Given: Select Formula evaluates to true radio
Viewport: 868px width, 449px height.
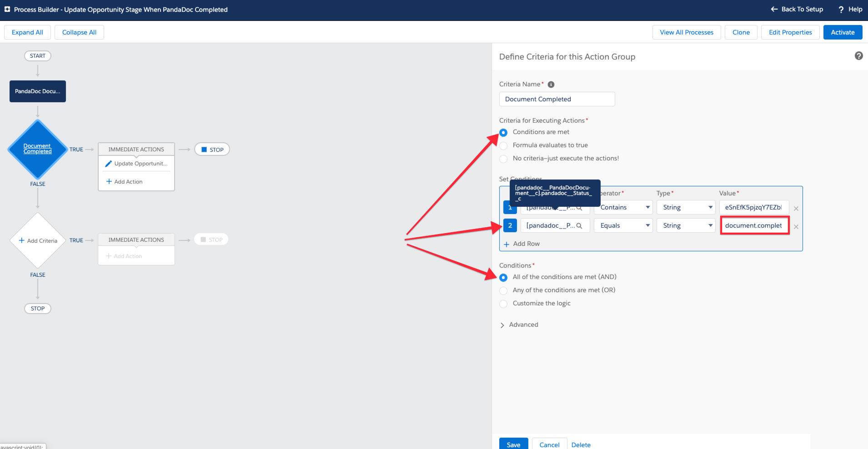Looking at the screenshot, I should pyautogui.click(x=503, y=146).
